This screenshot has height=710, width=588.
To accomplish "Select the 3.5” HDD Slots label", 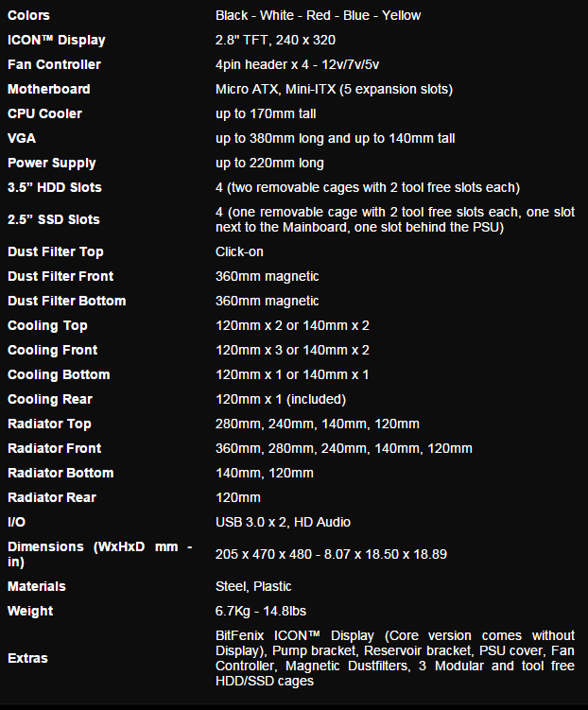I will pos(54,187).
